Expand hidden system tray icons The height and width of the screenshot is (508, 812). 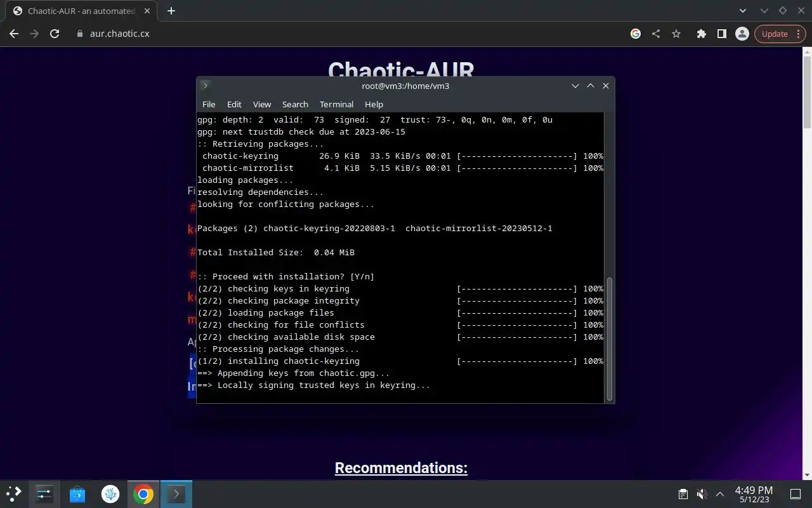pyautogui.click(x=720, y=493)
